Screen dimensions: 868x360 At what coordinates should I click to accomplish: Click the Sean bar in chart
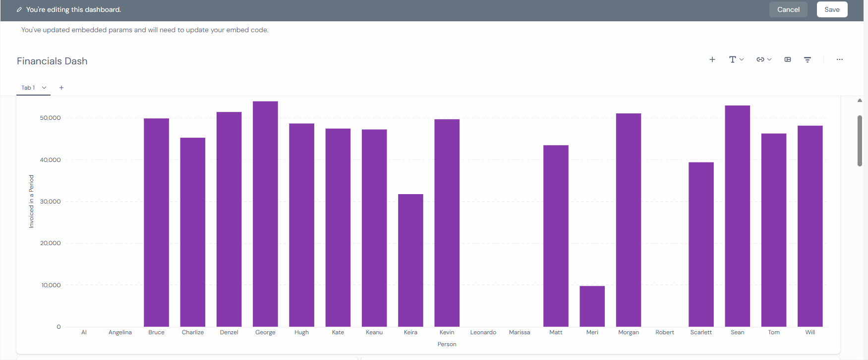pos(737,216)
